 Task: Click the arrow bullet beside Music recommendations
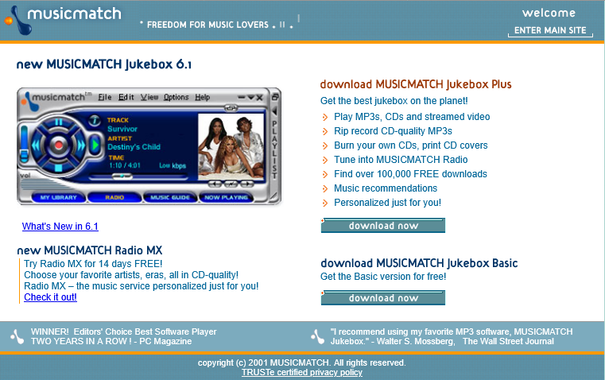(325, 189)
